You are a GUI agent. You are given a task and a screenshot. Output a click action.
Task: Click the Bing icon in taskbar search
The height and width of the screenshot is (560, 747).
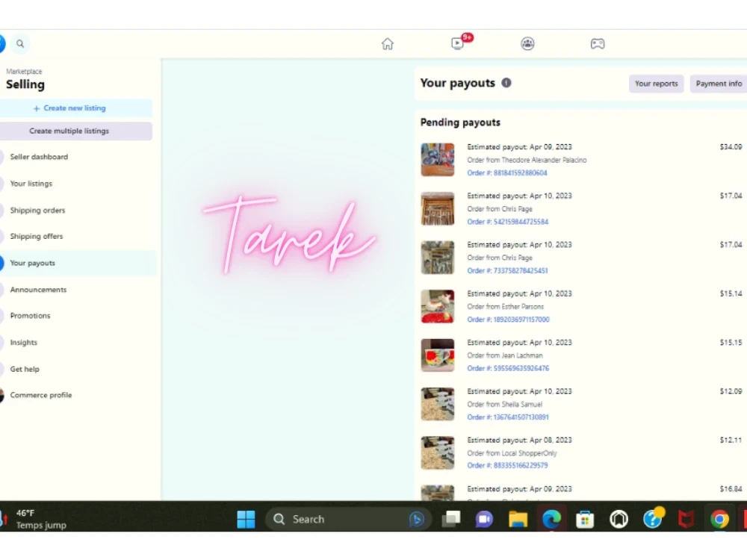[416, 519]
